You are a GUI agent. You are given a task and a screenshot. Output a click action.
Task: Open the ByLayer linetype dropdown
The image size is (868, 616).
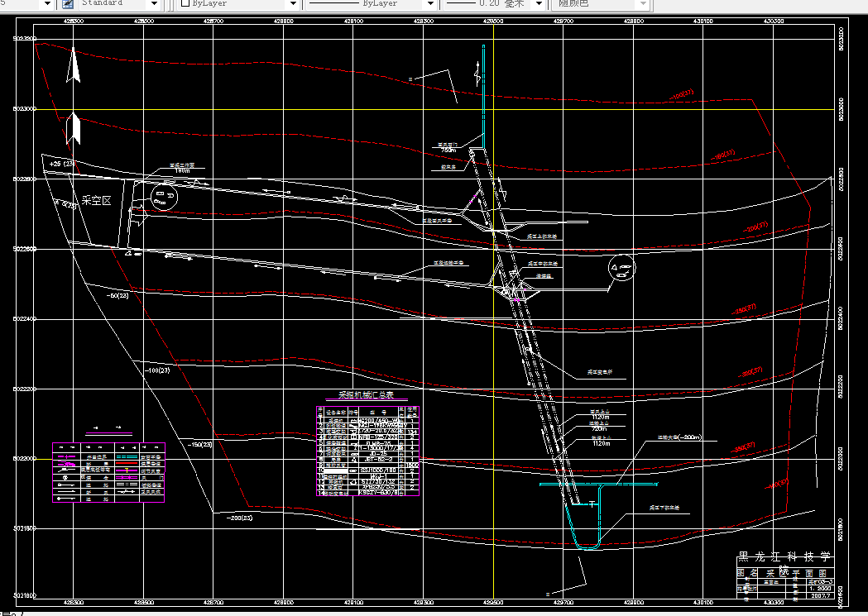tap(371, 4)
